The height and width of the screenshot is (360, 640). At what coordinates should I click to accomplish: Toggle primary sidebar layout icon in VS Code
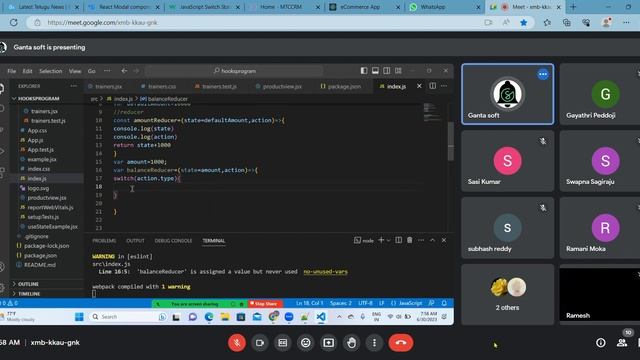(x=364, y=71)
